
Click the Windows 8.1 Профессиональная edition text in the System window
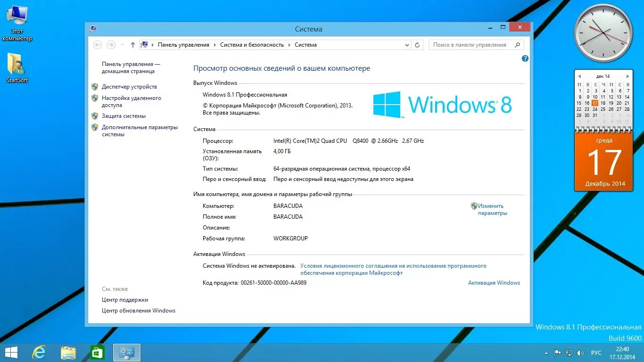click(x=245, y=95)
